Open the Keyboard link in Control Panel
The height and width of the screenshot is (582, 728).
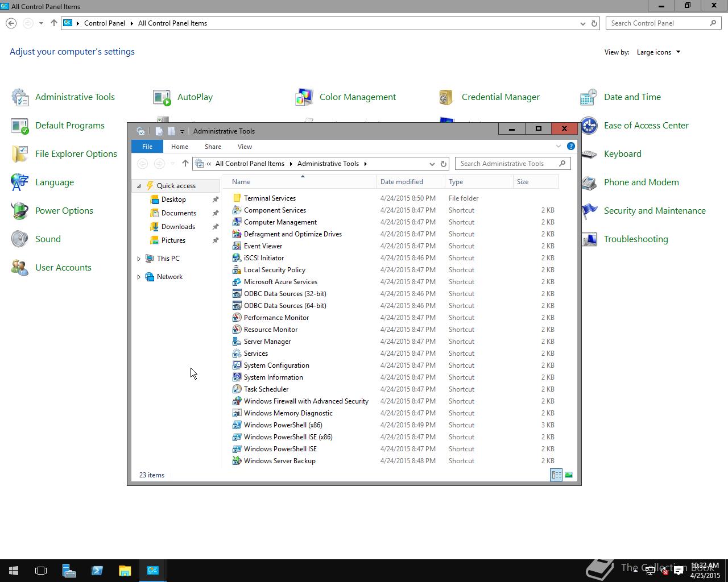click(622, 154)
